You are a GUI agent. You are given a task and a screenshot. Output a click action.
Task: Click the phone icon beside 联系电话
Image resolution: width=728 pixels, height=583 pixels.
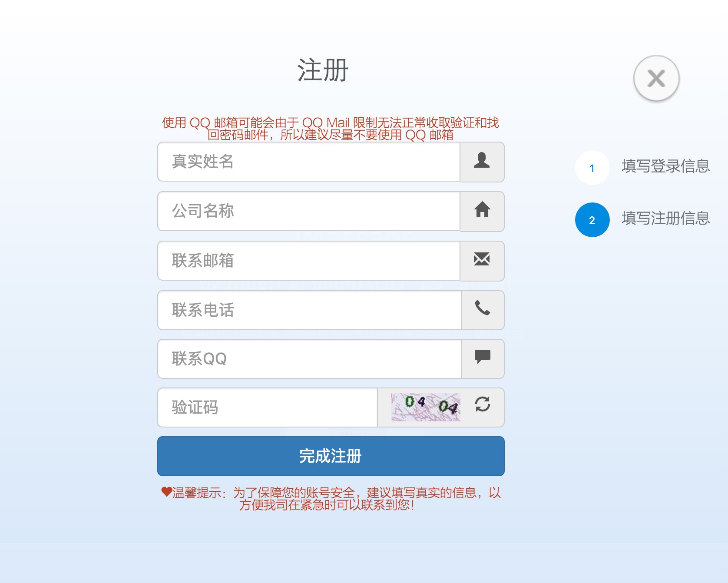482,308
